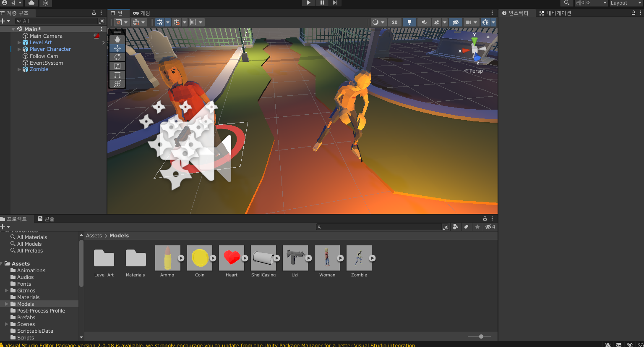Image resolution: width=644 pixels, height=347 pixels.
Task: Open Main scene three-dot options
Action: pyautogui.click(x=102, y=29)
